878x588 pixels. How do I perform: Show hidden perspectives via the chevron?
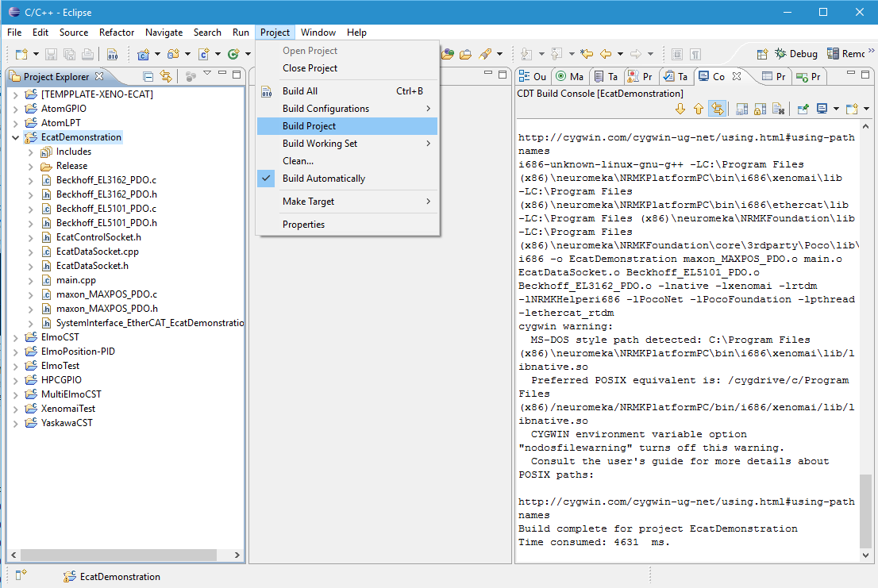(x=871, y=51)
